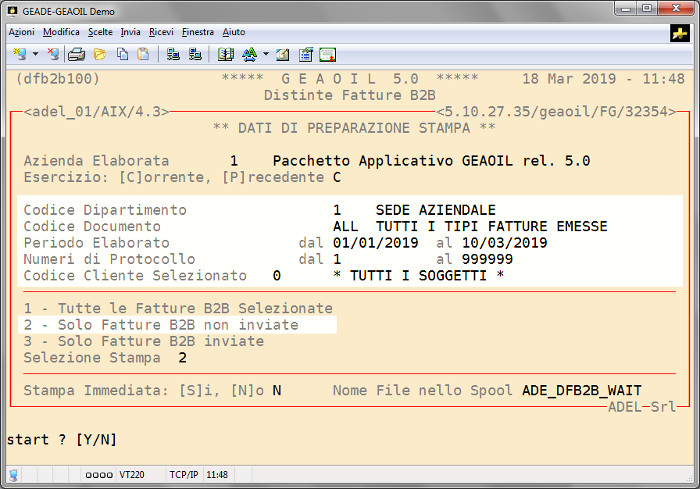
Task: Click the copy icon in toolbar
Action: pyautogui.click(x=122, y=54)
